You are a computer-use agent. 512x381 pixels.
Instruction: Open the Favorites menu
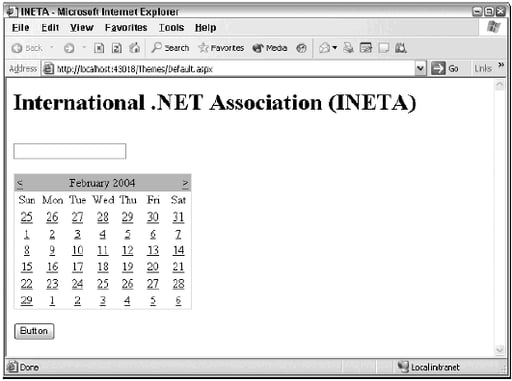[126, 28]
